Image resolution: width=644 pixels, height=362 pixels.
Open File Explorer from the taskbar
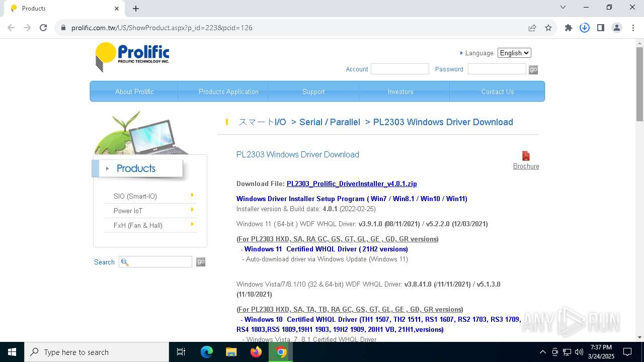coord(231,352)
